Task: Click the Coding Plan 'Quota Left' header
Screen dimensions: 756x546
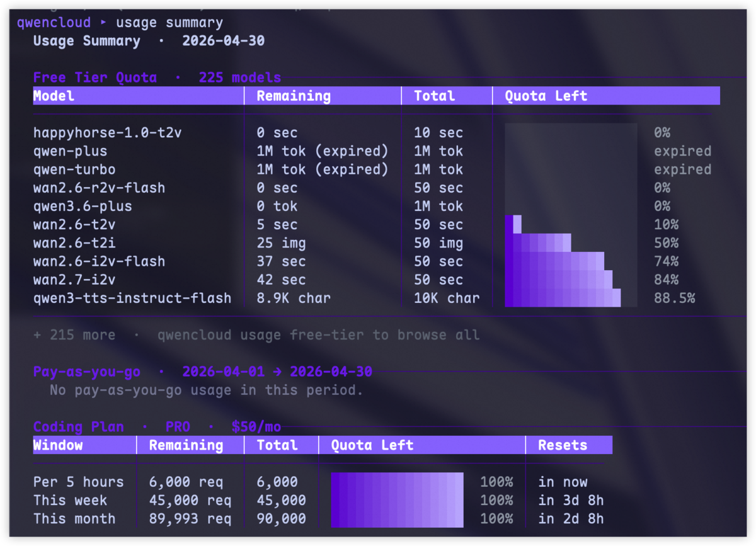Action: pos(372,445)
